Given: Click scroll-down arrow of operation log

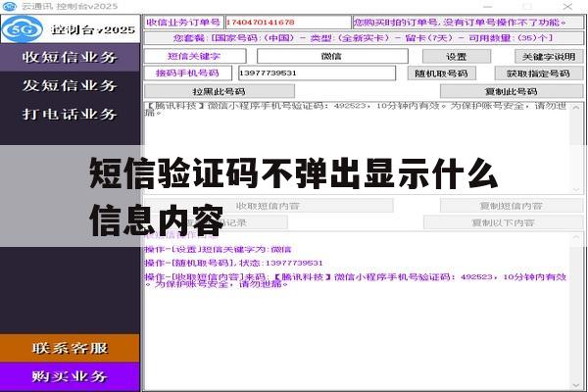Looking at the screenshot, I should pyautogui.click(x=576, y=385).
